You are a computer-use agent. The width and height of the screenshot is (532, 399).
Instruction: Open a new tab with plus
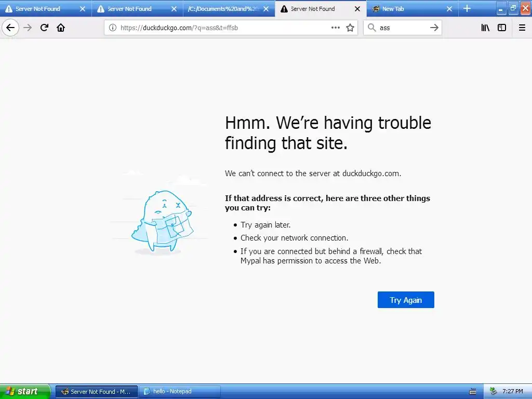(467, 8)
